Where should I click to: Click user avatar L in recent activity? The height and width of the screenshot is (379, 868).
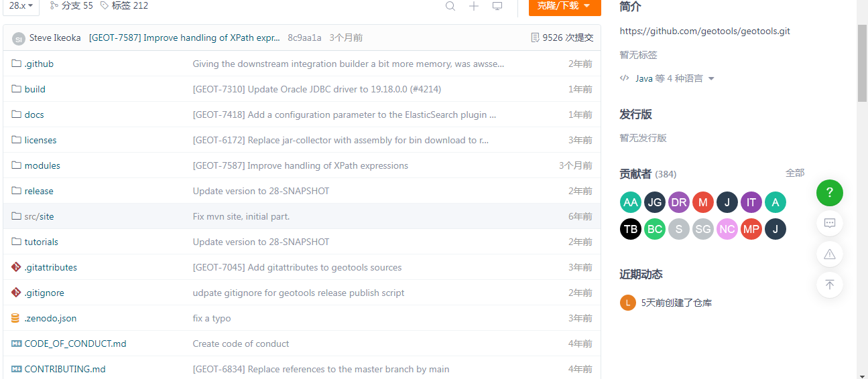627,303
